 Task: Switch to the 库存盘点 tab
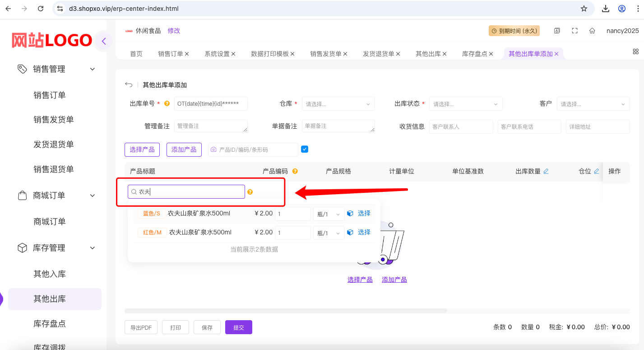point(475,54)
